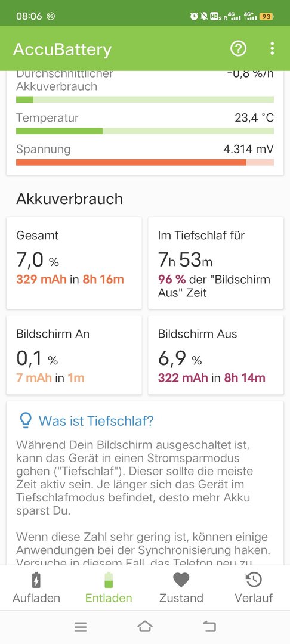Tap the orange Spannung voltage bar
This screenshot has width=290, height=644.
point(145,162)
